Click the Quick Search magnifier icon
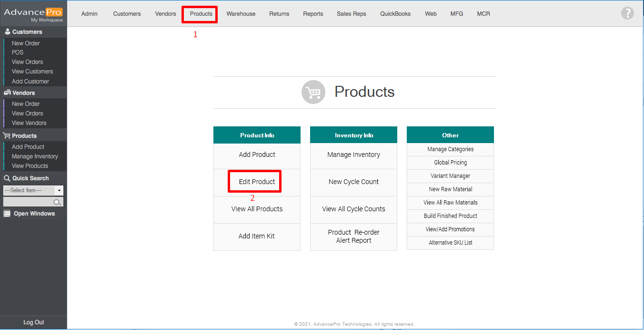Viewport: 644px width, 330px height. point(58,202)
